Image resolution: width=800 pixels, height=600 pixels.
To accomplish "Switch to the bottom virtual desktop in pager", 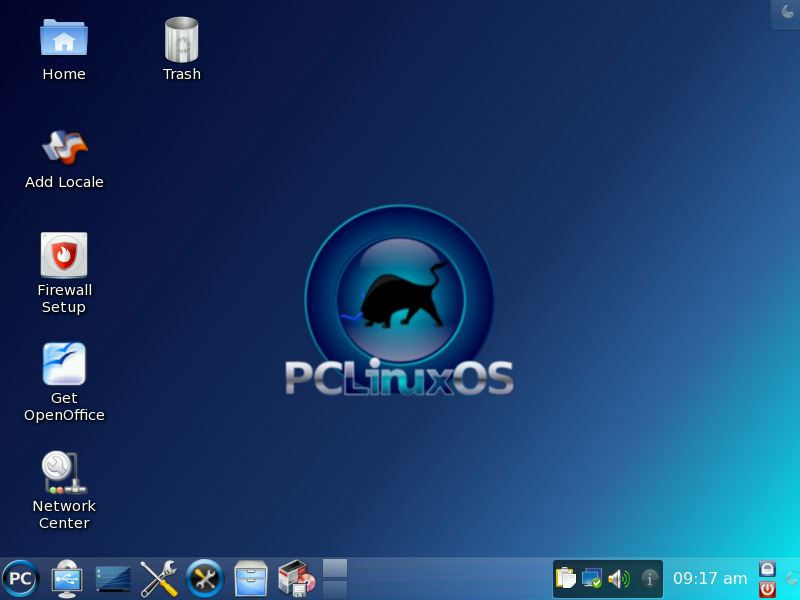I will point(335,589).
